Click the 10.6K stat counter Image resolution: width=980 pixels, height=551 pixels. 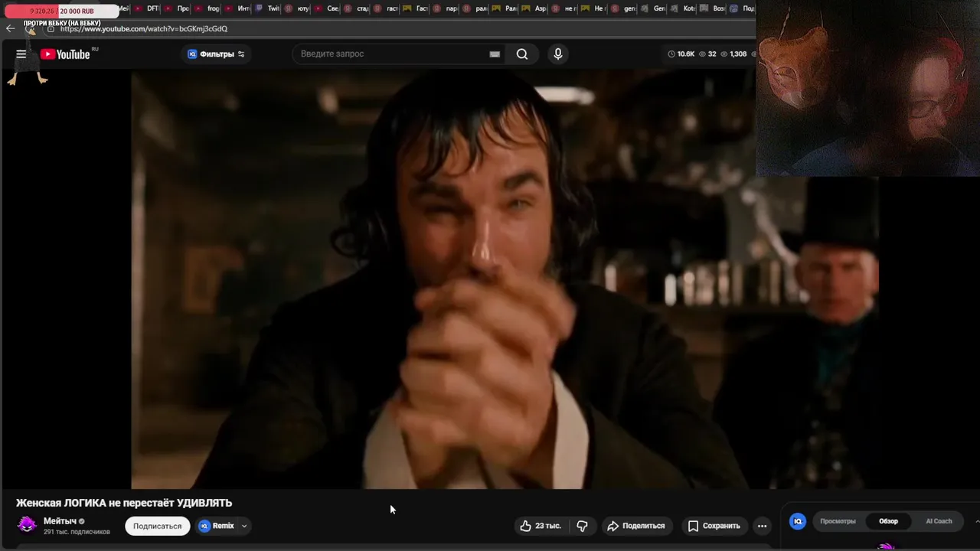pos(681,54)
